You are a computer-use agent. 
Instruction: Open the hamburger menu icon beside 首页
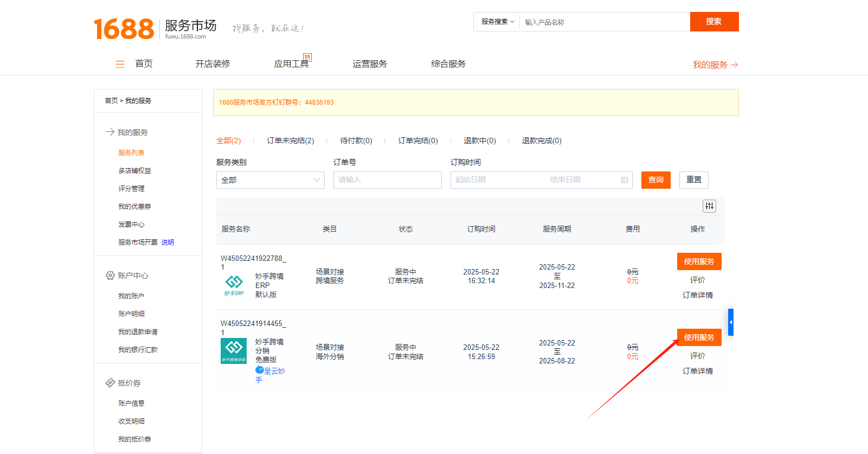(x=120, y=64)
